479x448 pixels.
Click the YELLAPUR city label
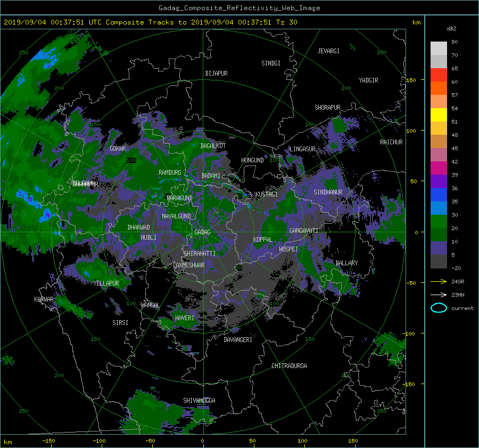(106, 283)
